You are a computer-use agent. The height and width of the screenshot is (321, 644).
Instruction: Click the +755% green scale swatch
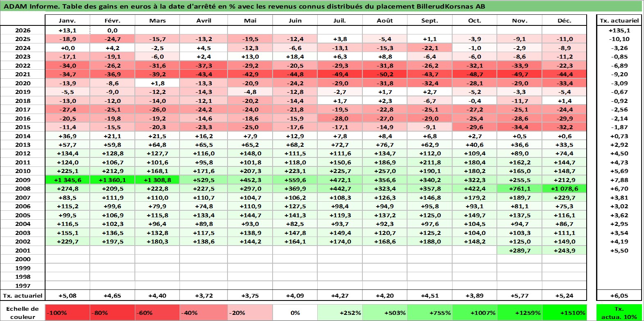click(430, 313)
